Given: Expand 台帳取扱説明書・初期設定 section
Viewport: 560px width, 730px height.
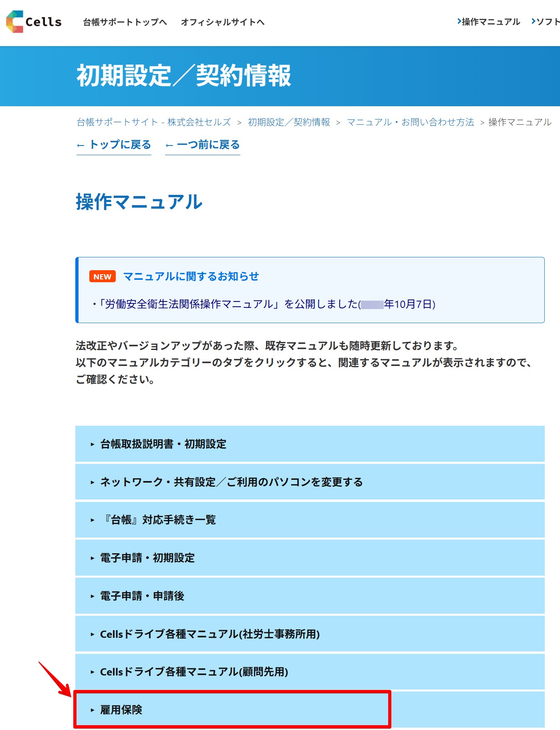Looking at the screenshot, I should coord(310,444).
